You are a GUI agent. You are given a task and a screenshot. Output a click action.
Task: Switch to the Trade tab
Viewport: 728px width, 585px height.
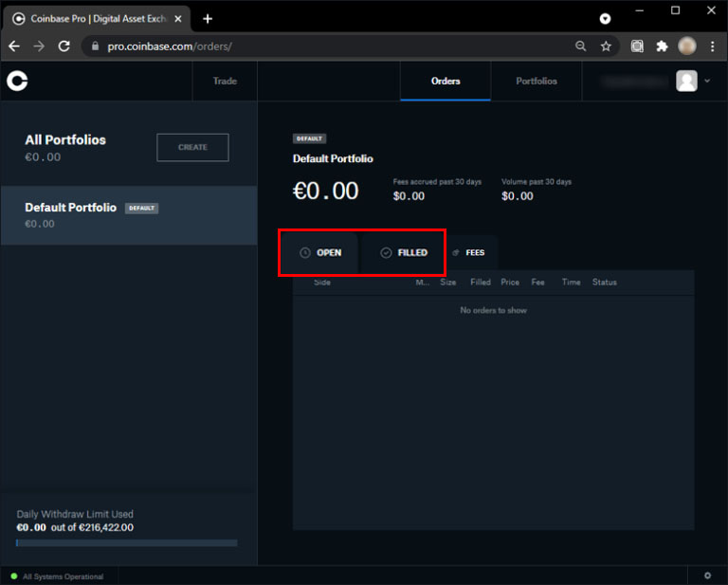225,82
